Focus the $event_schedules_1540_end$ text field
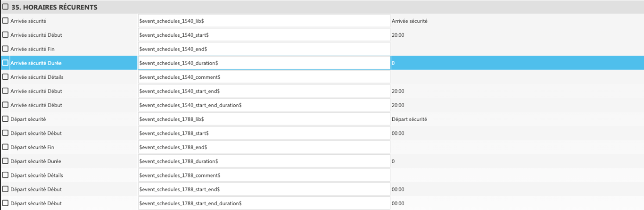This screenshot has width=644, height=210. (x=264, y=49)
